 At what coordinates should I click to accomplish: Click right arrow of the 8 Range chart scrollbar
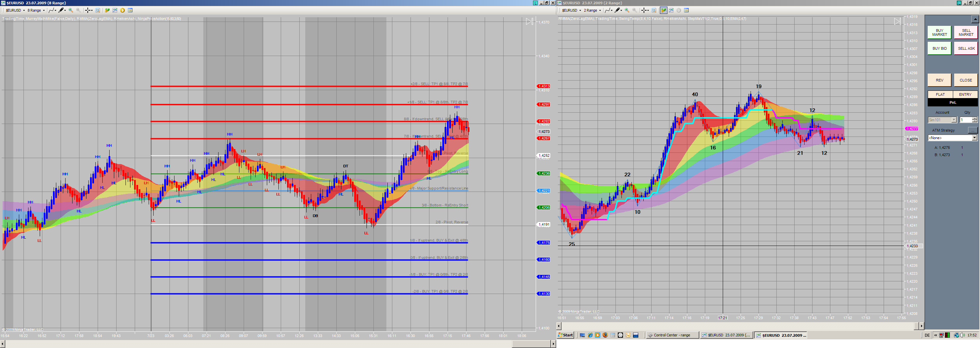point(554,344)
